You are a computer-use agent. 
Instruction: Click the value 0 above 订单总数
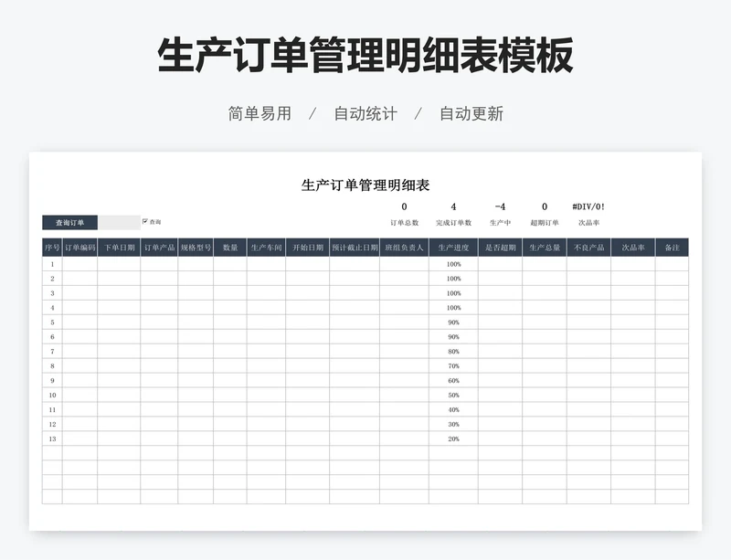tap(404, 206)
